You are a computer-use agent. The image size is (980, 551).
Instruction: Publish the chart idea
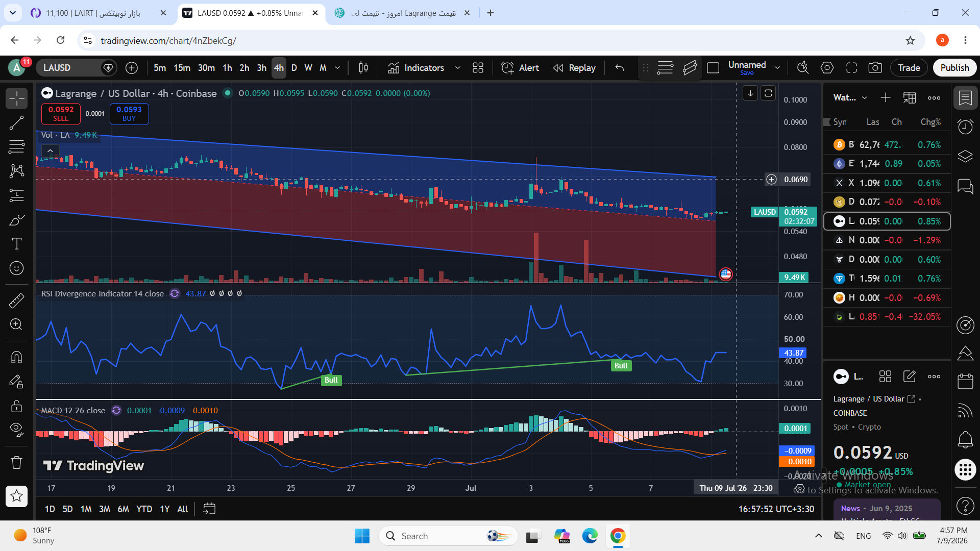[x=954, y=68]
